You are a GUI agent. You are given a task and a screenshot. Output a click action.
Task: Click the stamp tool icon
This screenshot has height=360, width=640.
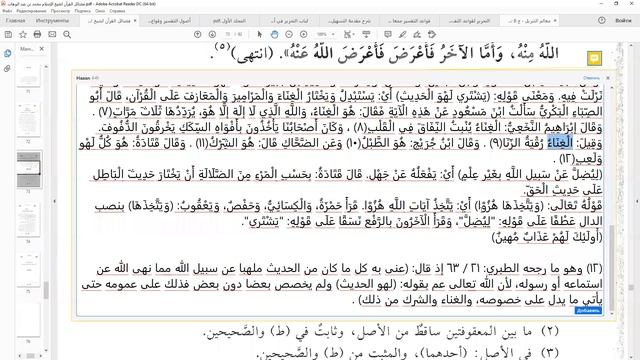pos(432,35)
